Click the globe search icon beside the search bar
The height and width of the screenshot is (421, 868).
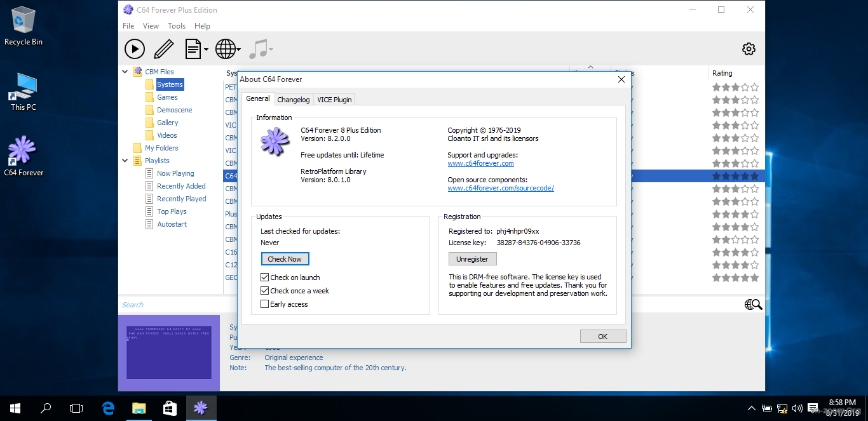pyautogui.click(x=753, y=305)
